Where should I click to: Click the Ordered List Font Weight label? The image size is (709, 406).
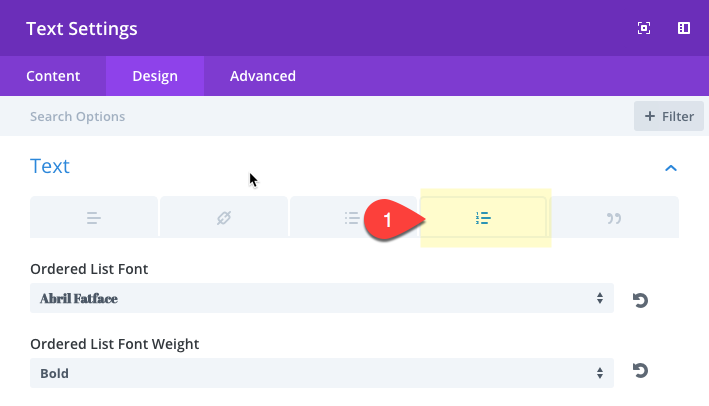point(114,344)
